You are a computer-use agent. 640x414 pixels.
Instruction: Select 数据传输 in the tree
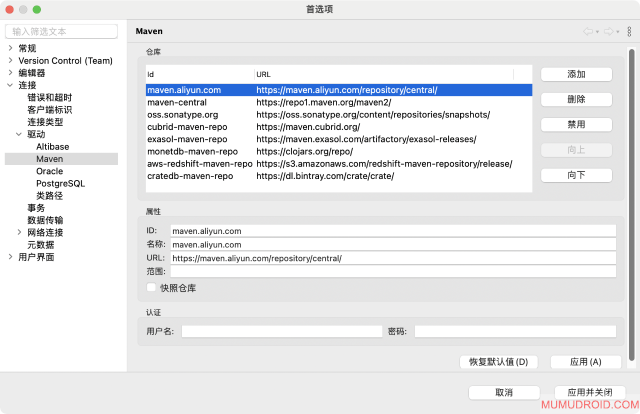[45, 220]
